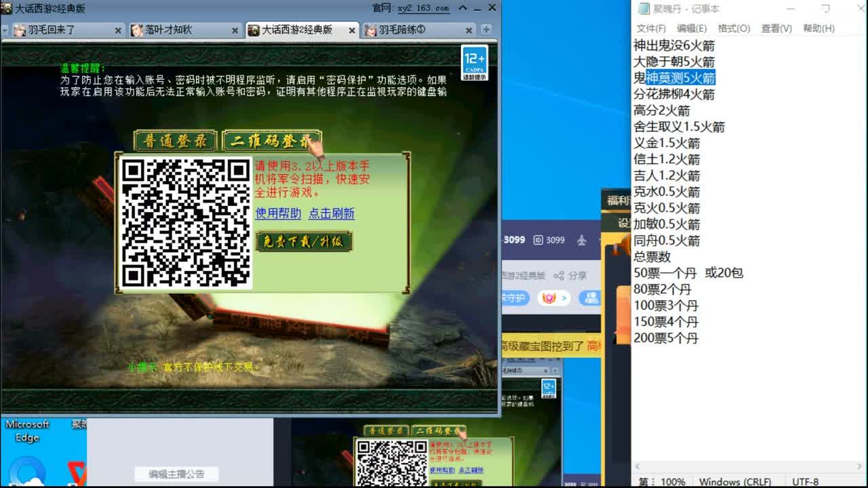Click the blue people group icon
868x488 pixels.
click(591, 298)
